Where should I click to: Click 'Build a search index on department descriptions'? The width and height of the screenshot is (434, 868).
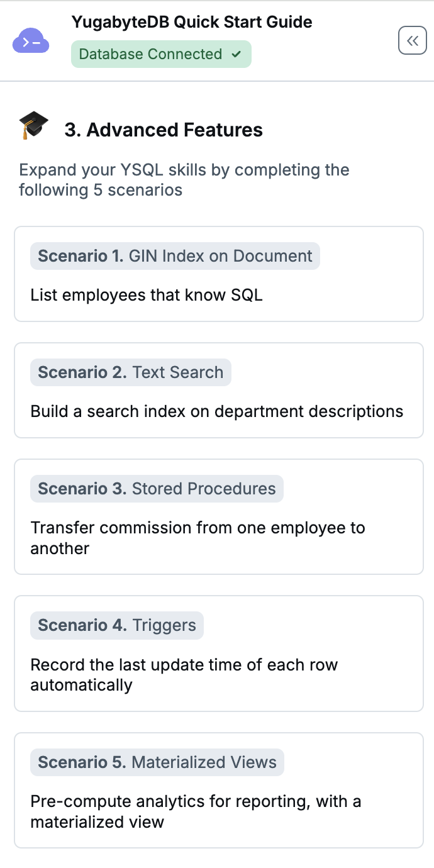tap(217, 411)
